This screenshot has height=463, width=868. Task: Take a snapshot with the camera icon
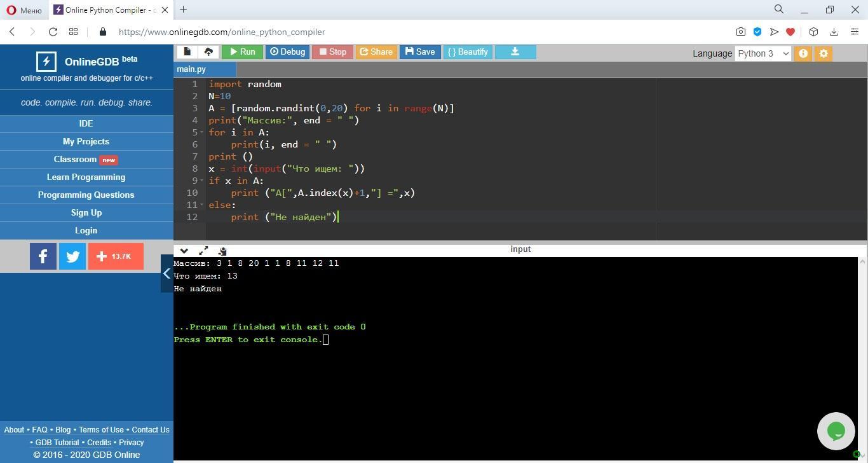pos(741,32)
